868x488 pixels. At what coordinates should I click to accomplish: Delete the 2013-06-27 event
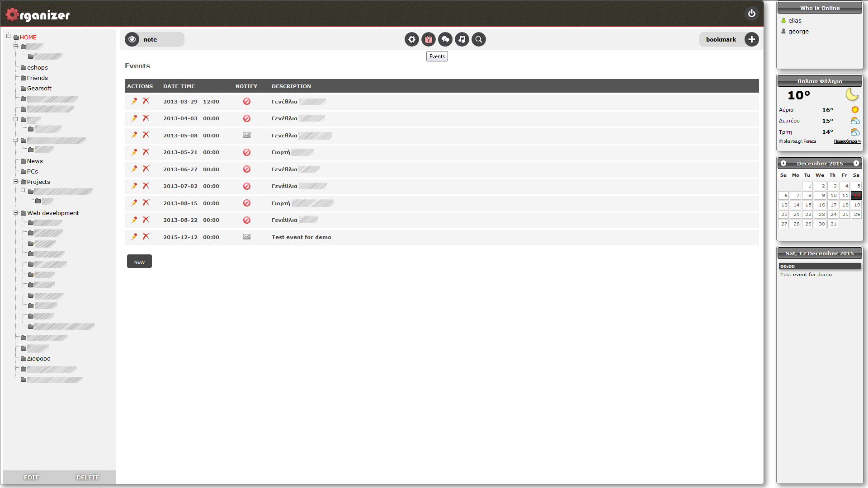[x=146, y=169]
